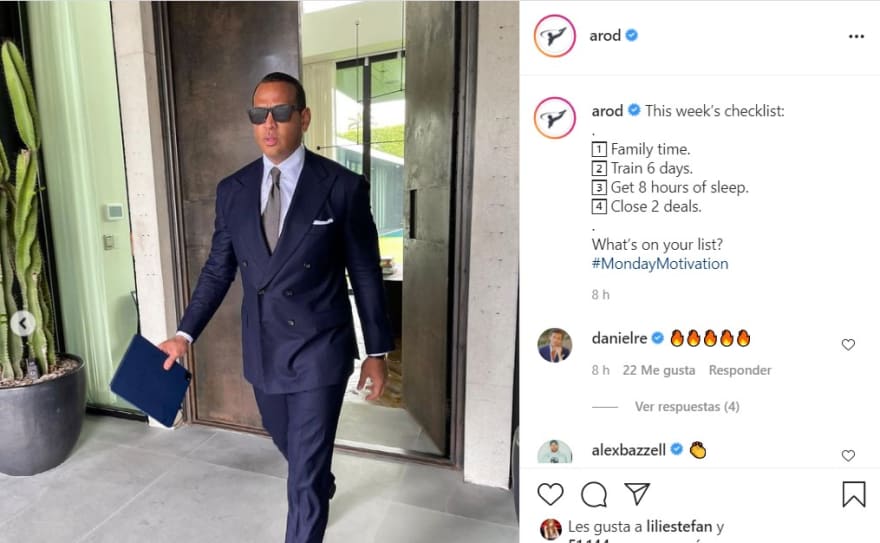The width and height of the screenshot is (880, 543).
Task: Click the 8 h post timestamp
Action: point(601,294)
